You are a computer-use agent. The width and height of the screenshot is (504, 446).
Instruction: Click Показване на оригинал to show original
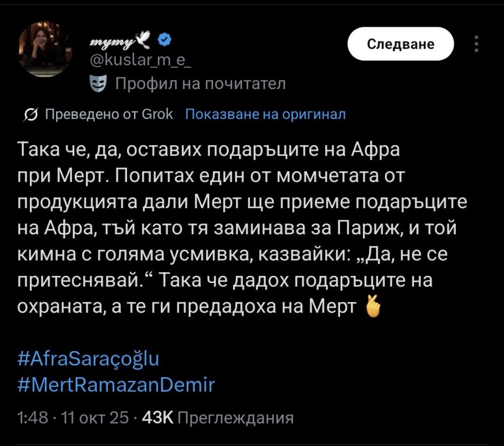265,114
